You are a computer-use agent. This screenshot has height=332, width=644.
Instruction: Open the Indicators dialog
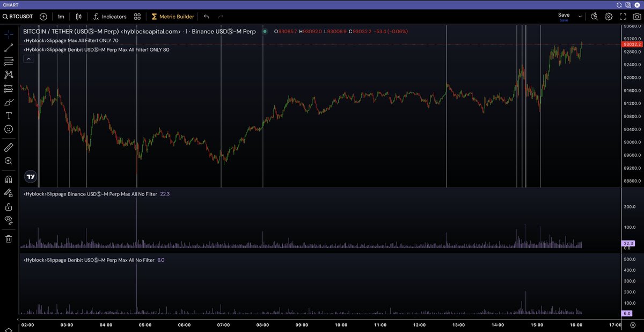click(110, 17)
